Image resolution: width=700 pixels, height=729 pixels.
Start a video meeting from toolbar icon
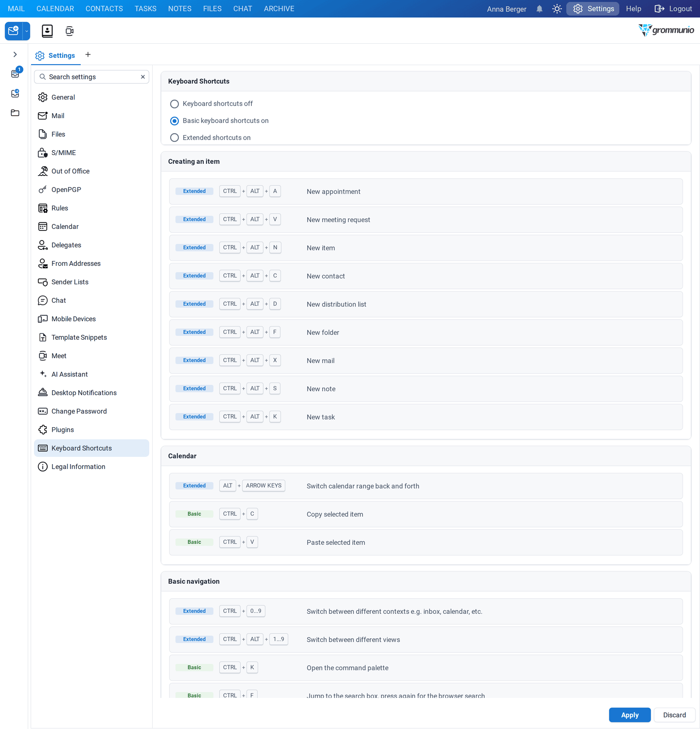click(x=70, y=31)
